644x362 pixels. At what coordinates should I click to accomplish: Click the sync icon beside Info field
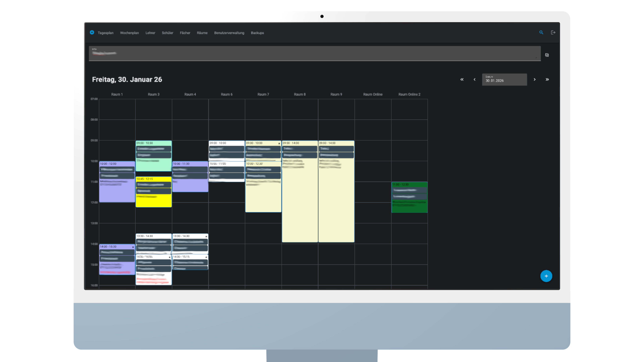(x=547, y=55)
